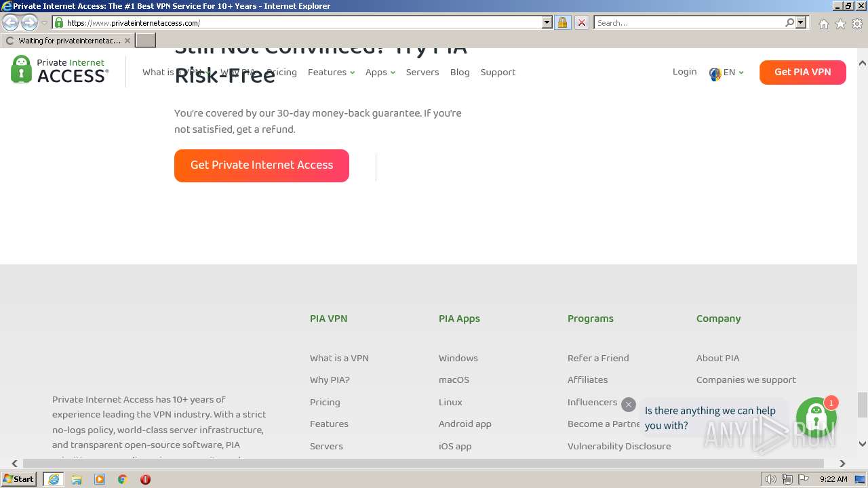
Task: Open the Influencers link
Action: (x=592, y=402)
